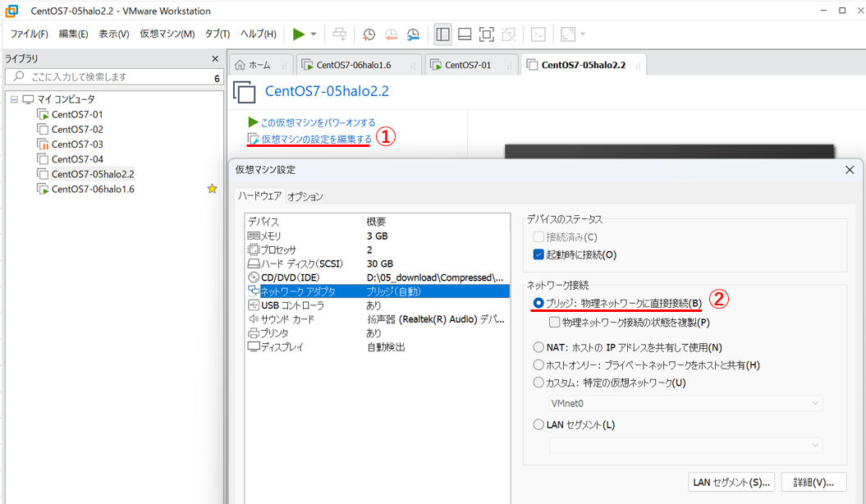Switch to the ホーム tab
The image size is (866, 504).
pos(261,65)
